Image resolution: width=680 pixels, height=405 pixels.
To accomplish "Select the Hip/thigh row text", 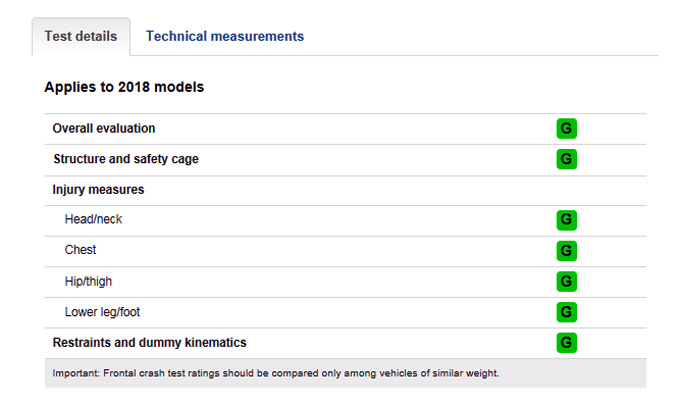I will click(x=88, y=281).
